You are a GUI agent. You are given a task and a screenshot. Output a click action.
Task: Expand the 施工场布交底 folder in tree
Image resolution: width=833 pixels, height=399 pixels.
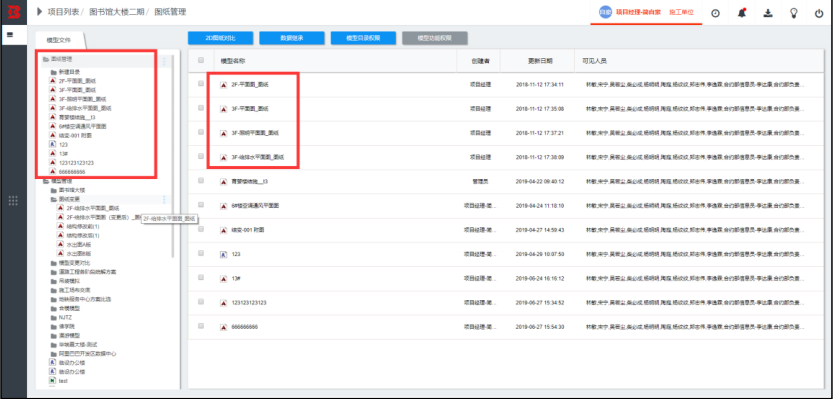tap(53, 290)
